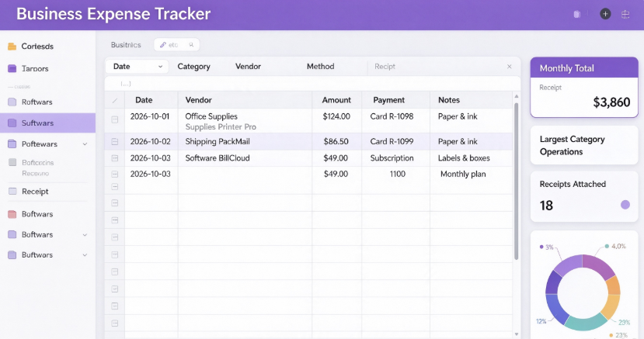Select the Receipt sidebar item
Screen dimensions: 644x339
click(x=47, y=192)
